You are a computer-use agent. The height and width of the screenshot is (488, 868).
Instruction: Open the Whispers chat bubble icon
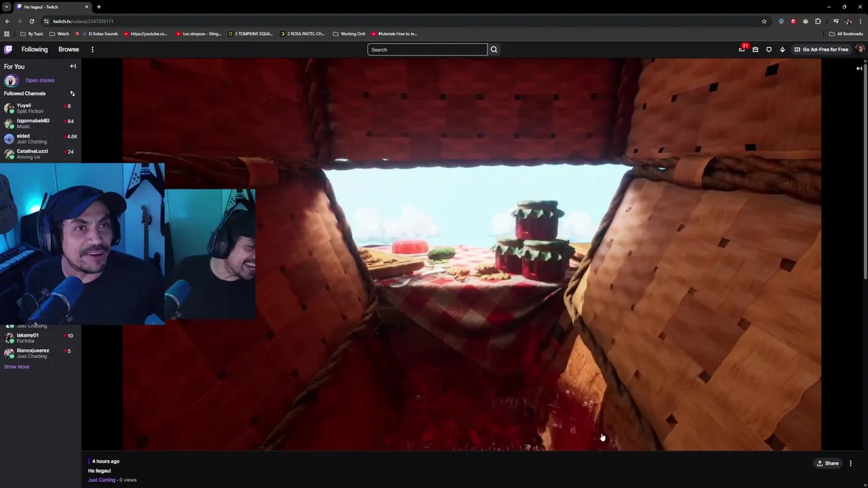(x=769, y=49)
